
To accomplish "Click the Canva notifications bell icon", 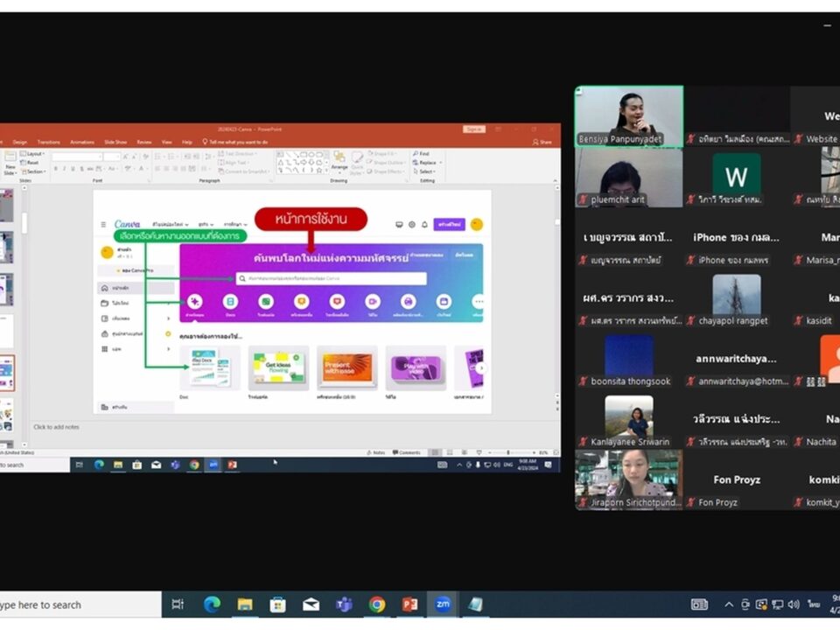I will point(425,225).
